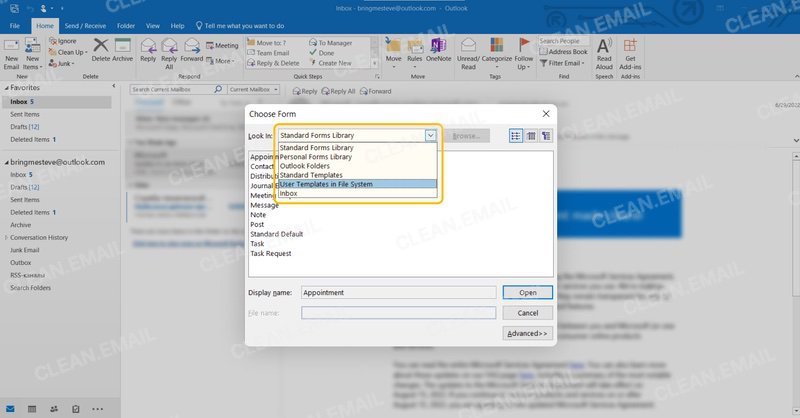Open the Junk ribbon option
800x418 pixels.
click(62, 63)
